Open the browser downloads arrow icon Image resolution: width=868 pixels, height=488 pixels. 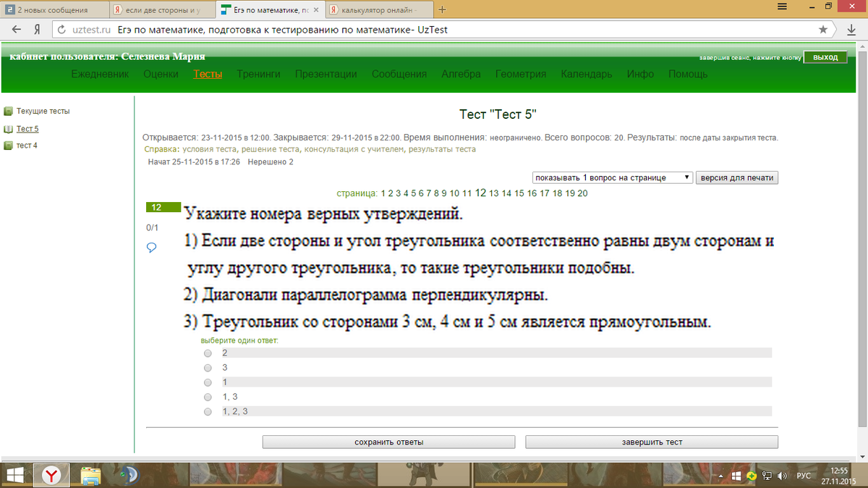851,30
